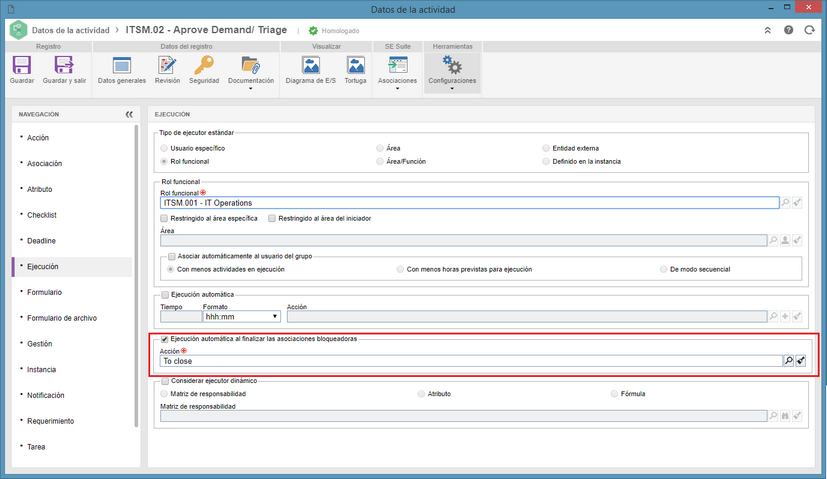This screenshot has height=479, width=827.
Task: Go to Deadline in navigation
Action: [x=41, y=241]
